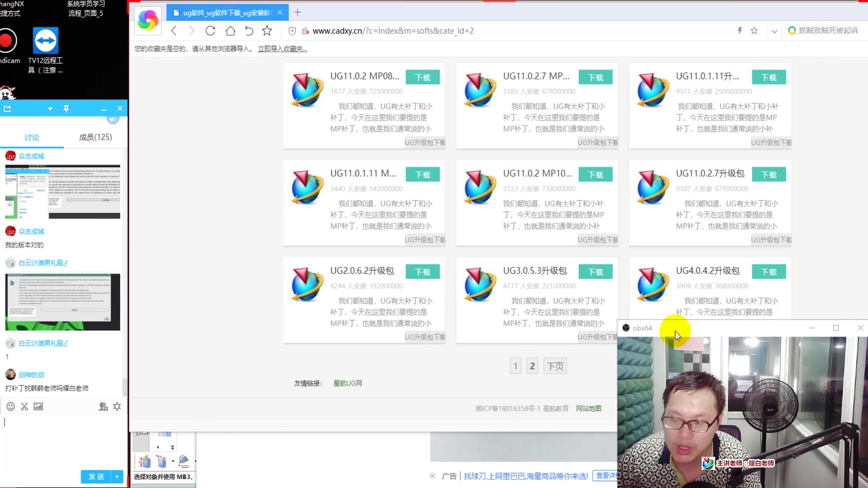Toggle the pin always-on-top in chat window
The image size is (868, 488).
tap(66, 108)
